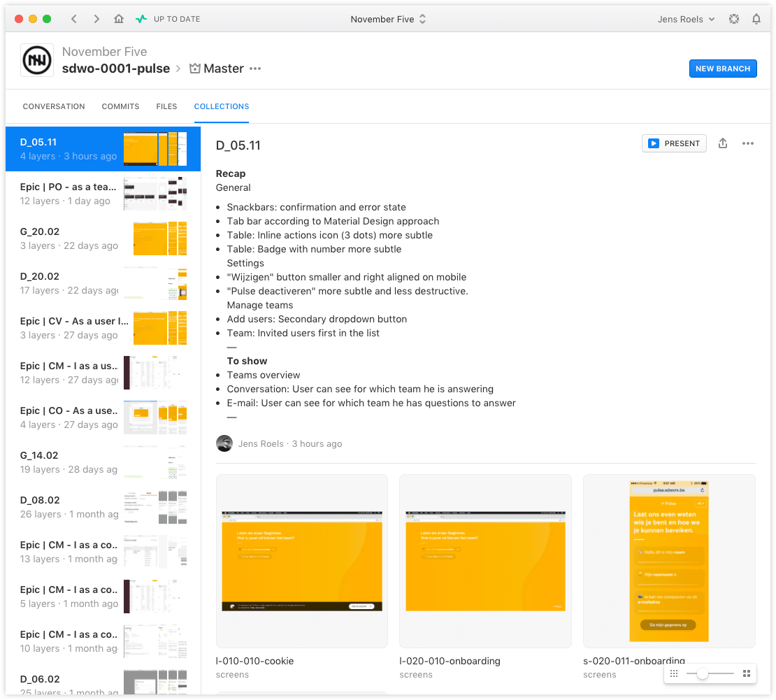Open the Jens Roels account dropdown
Screen dimensions: 776x700
coord(686,19)
